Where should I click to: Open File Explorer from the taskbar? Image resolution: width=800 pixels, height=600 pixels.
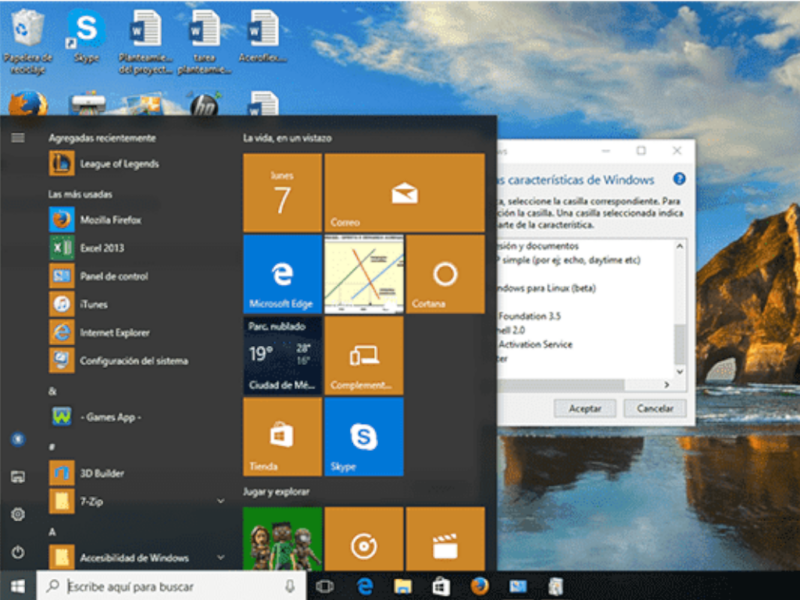[x=402, y=584]
